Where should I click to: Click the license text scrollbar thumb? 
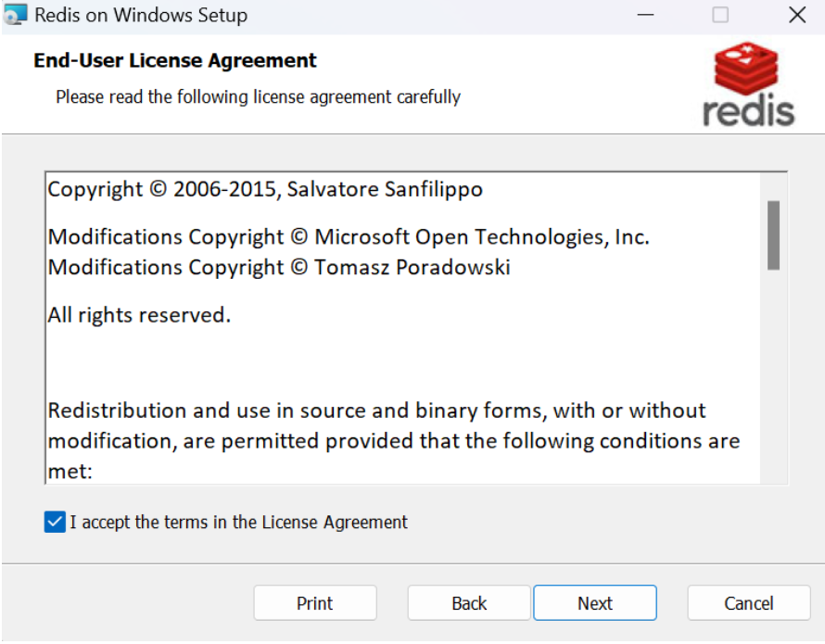pos(773,235)
